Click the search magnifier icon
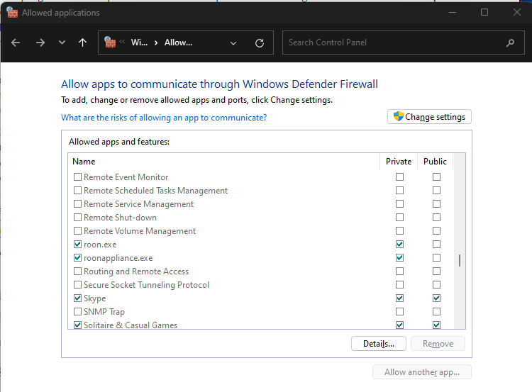 coord(510,43)
